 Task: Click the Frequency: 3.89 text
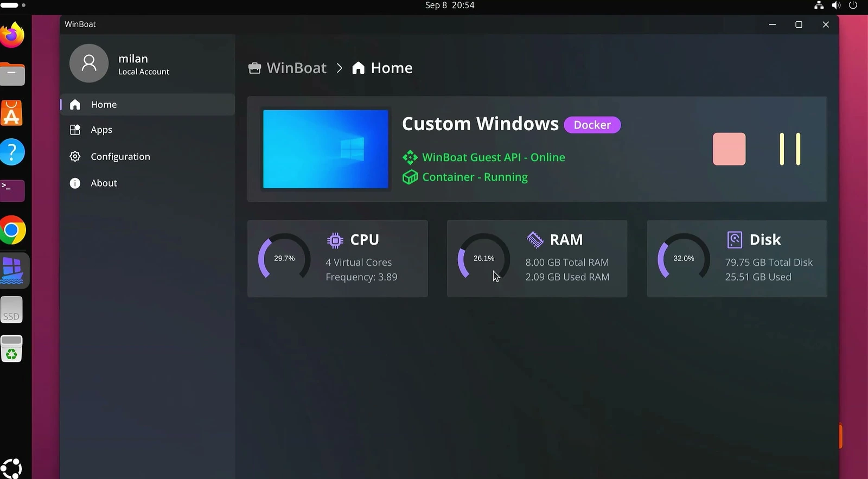click(361, 277)
